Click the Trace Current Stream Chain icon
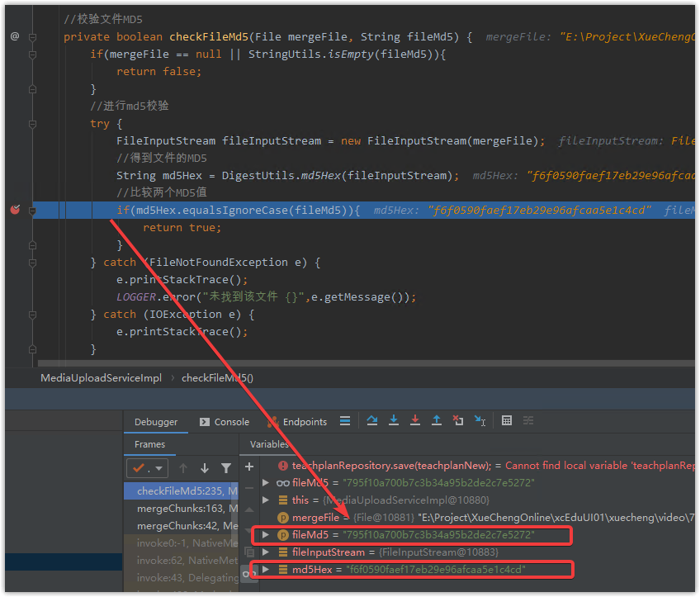The height and width of the screenshot is (597, 700). pyautogui.click(x=528, y=420)
